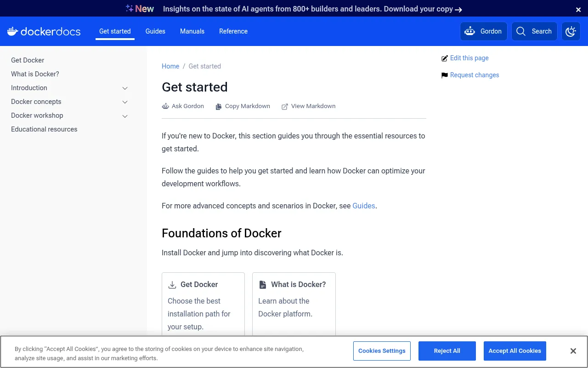Viewport: 588px width, 368px height.
Task: Click the Request changes flag icon
Action: pos(444,75)
